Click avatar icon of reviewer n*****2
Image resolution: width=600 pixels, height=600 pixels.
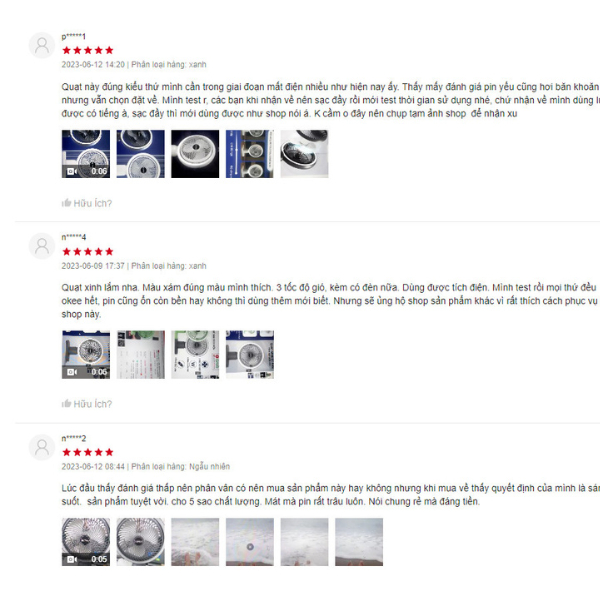coord(42,447)
